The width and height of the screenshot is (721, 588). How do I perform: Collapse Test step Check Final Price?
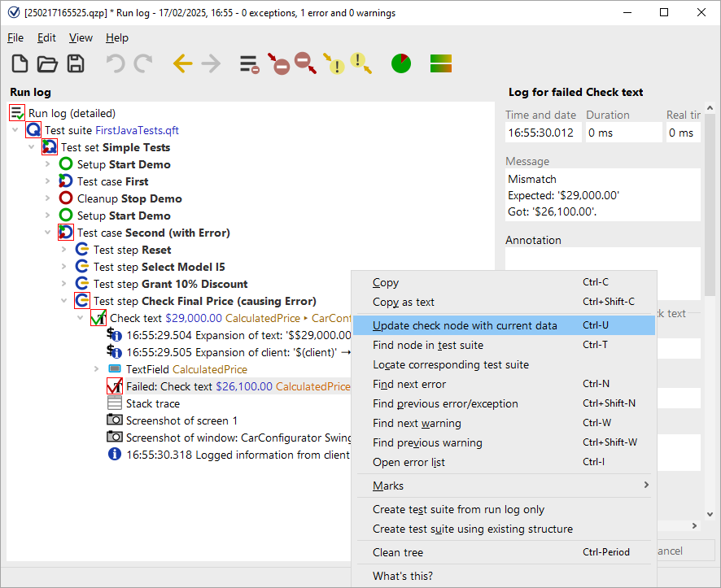tap(64, 300)
